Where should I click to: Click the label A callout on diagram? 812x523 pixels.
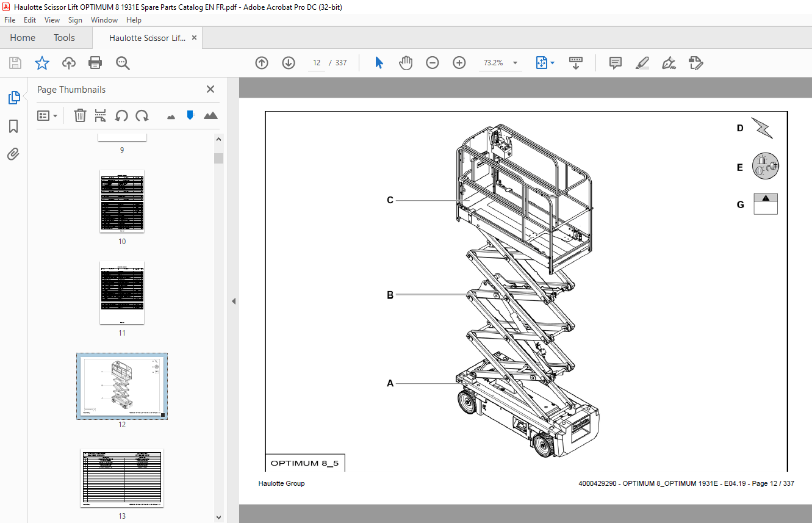390,383
